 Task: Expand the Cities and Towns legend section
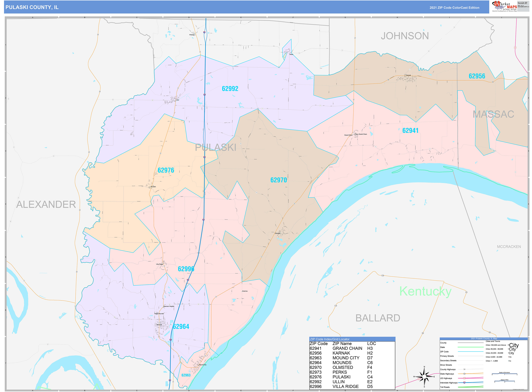pos(493,341)
